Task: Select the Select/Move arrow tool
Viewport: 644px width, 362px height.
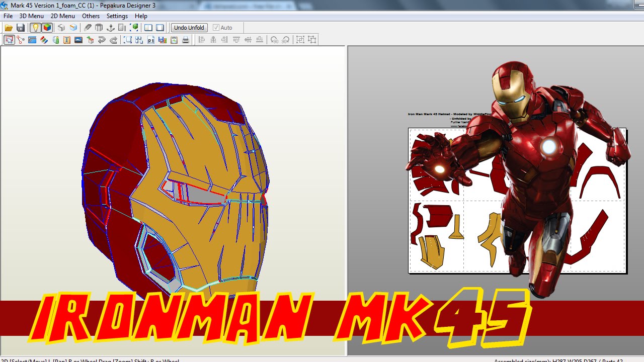Action: (9, 40)
